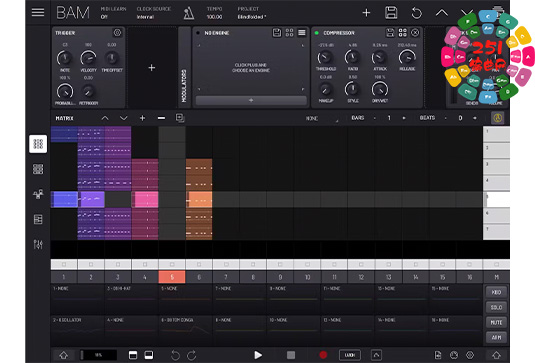Remove pattern with Matrix minus icon
Viewport: 535px width, 363px height.
pos(161,118)
